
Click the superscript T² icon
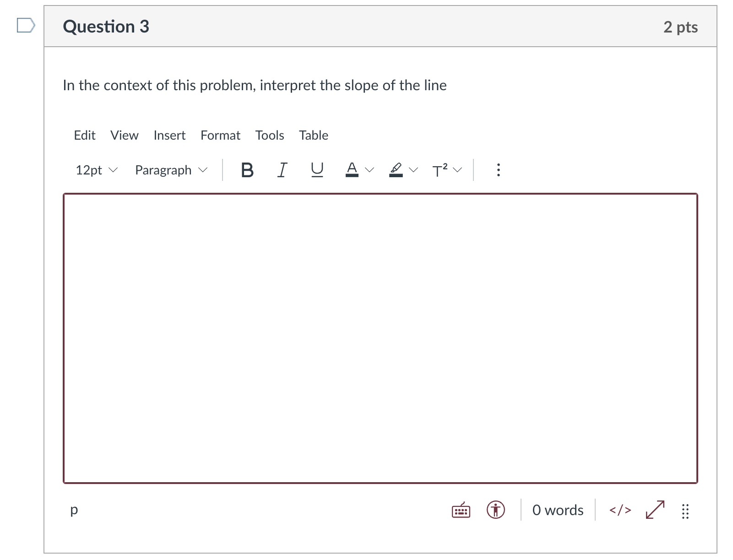440,170
